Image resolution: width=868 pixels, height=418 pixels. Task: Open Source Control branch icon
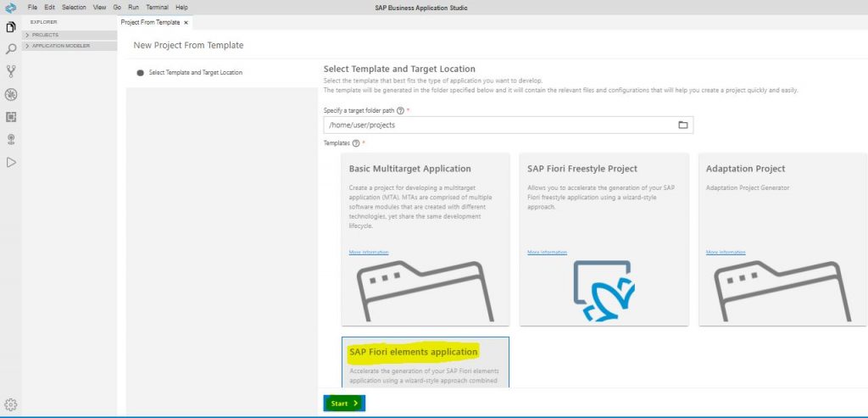coord(10,71)
